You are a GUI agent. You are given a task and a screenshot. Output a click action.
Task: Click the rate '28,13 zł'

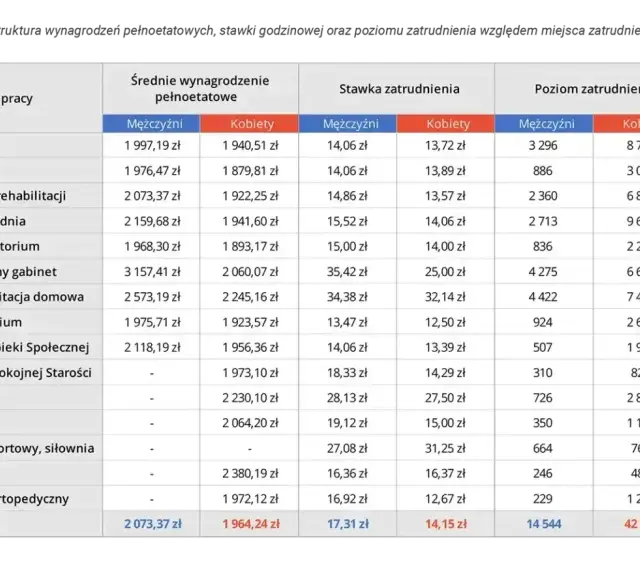coord(347,398)
